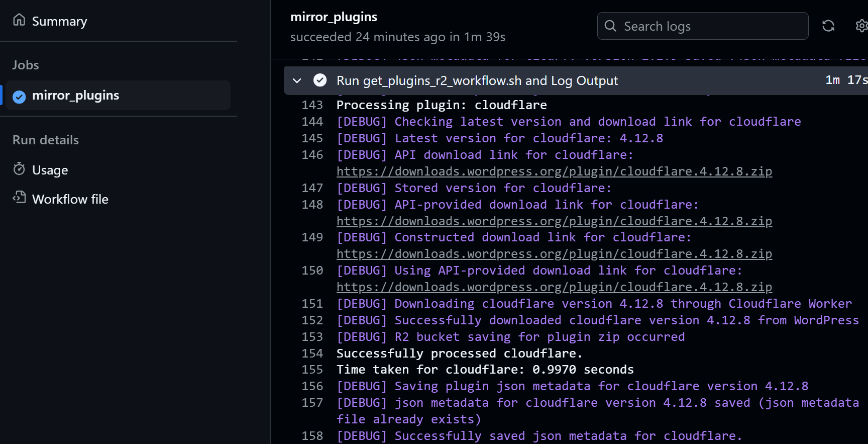Open the cloudflare zip link on line 149
Screen dimensions: 868x444
[554, 254]
